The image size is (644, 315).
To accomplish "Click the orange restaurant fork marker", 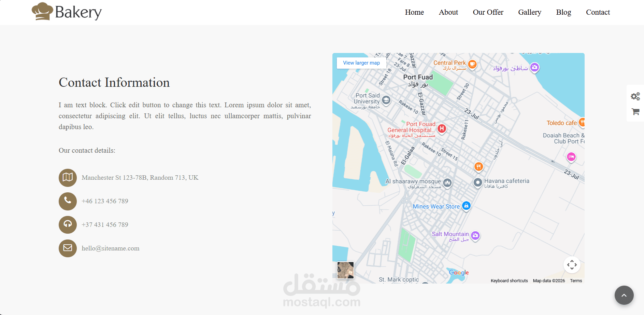I will click(x=478, y=167).
